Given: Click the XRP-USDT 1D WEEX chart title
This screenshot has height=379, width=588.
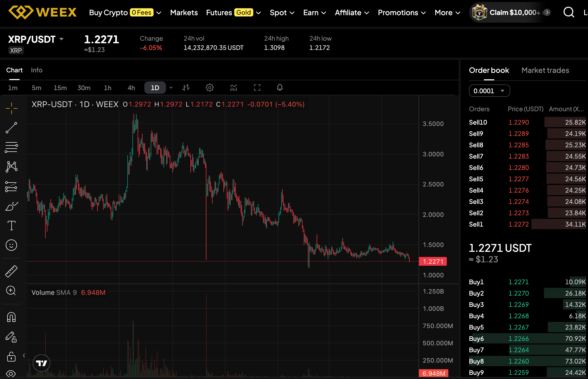Looking at the screenshot, I should 75,104.
